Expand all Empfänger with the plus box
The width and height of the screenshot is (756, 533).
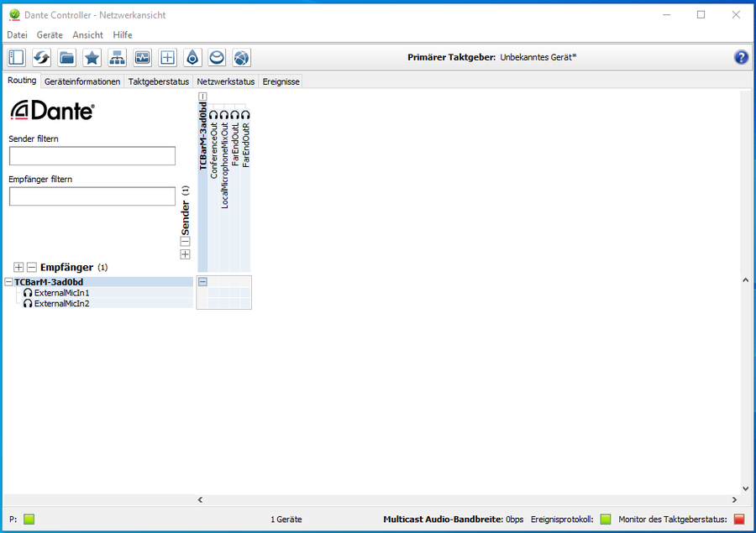pyautogui.click(x=18, y=267)
